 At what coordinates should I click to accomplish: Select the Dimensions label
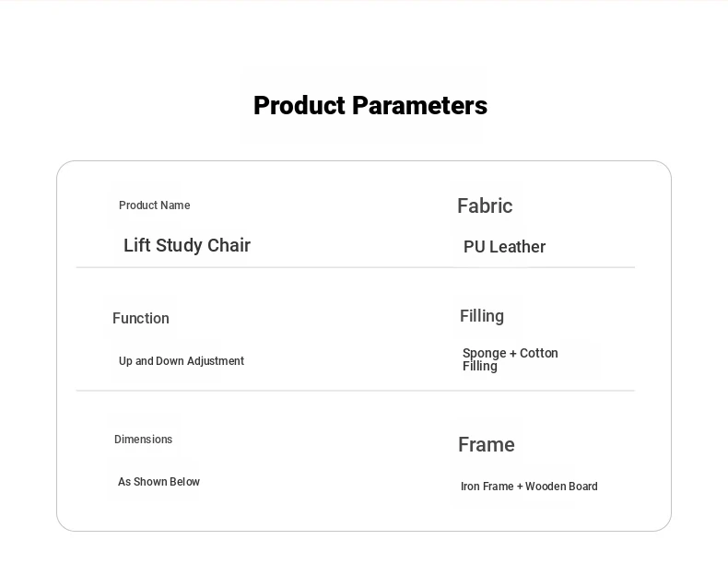coord(143,439)
